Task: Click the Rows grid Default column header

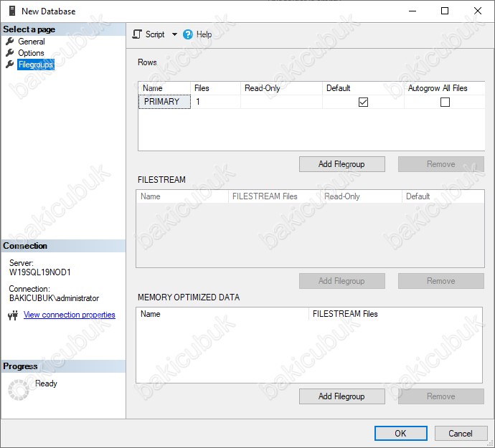Action: tap(363, 88)
